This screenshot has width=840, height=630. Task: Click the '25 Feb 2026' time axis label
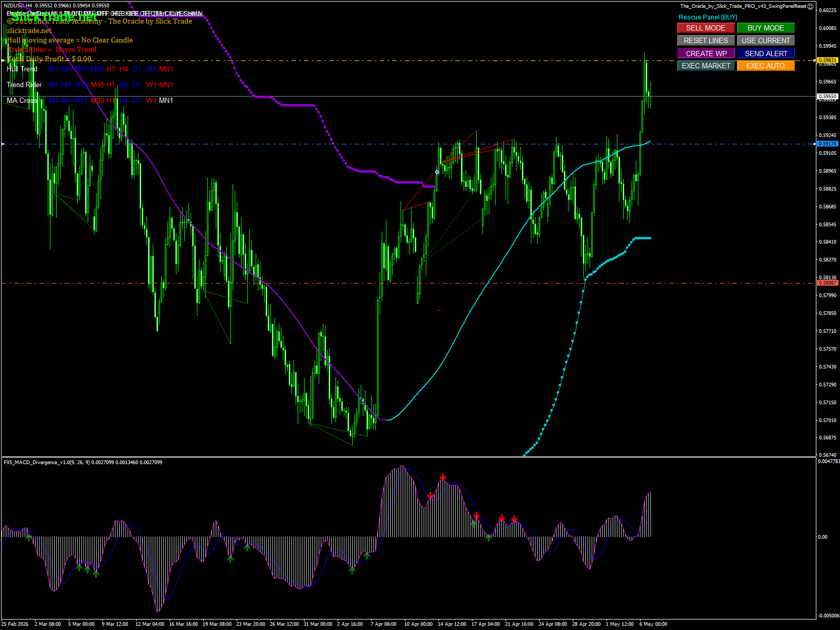pos(15,624)
